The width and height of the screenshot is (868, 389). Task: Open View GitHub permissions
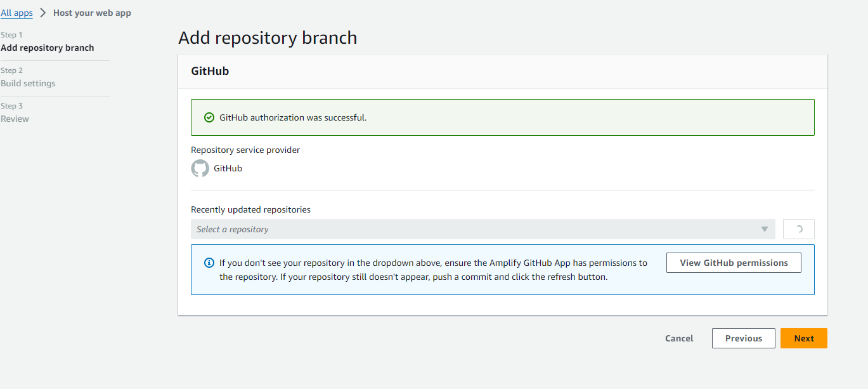coord(734,263)
